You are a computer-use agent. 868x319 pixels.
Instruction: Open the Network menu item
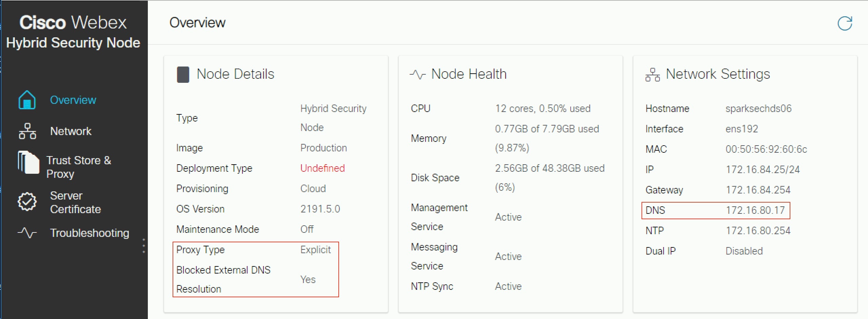(71, 131)
